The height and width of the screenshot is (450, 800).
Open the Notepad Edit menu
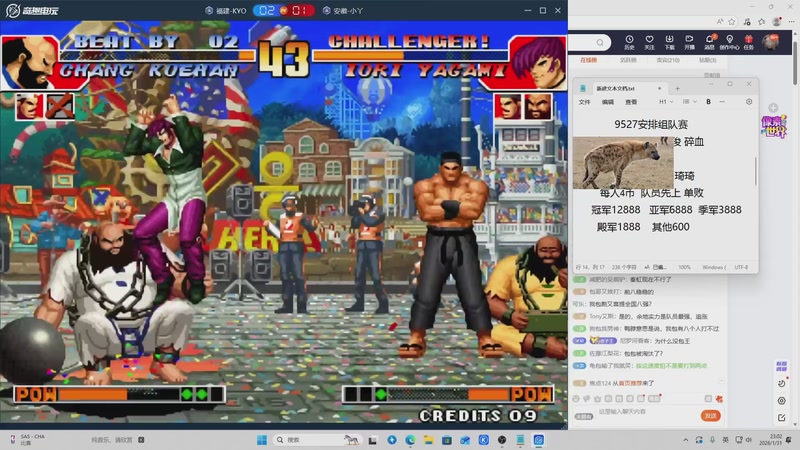coord(608,102)
